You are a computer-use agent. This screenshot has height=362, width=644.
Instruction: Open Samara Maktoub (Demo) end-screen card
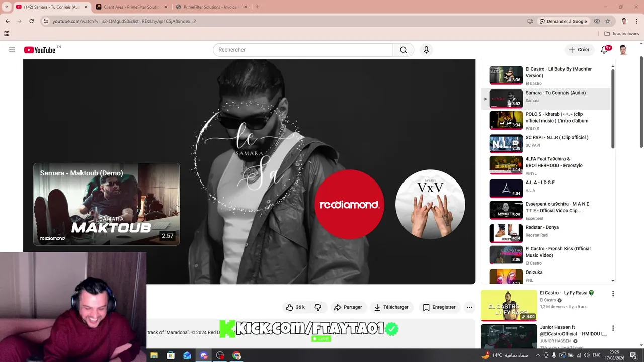(x=107, y=204)
